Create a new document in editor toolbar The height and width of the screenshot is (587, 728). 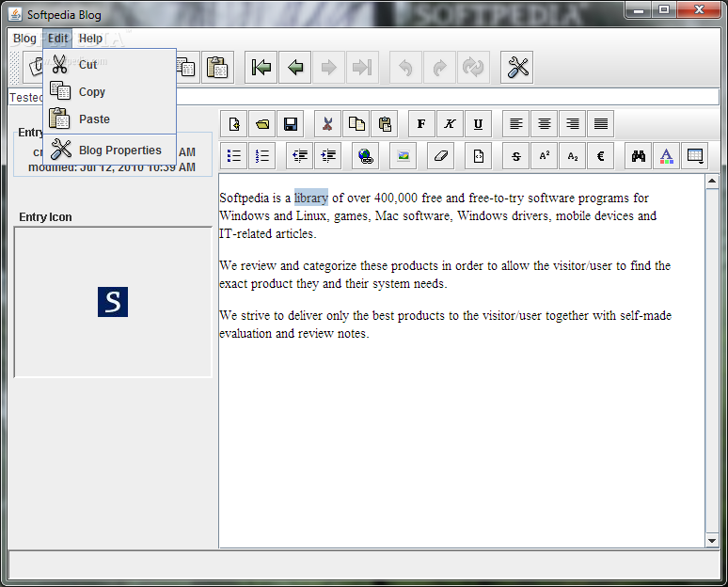pyautogui.click(x=234, y=124)
